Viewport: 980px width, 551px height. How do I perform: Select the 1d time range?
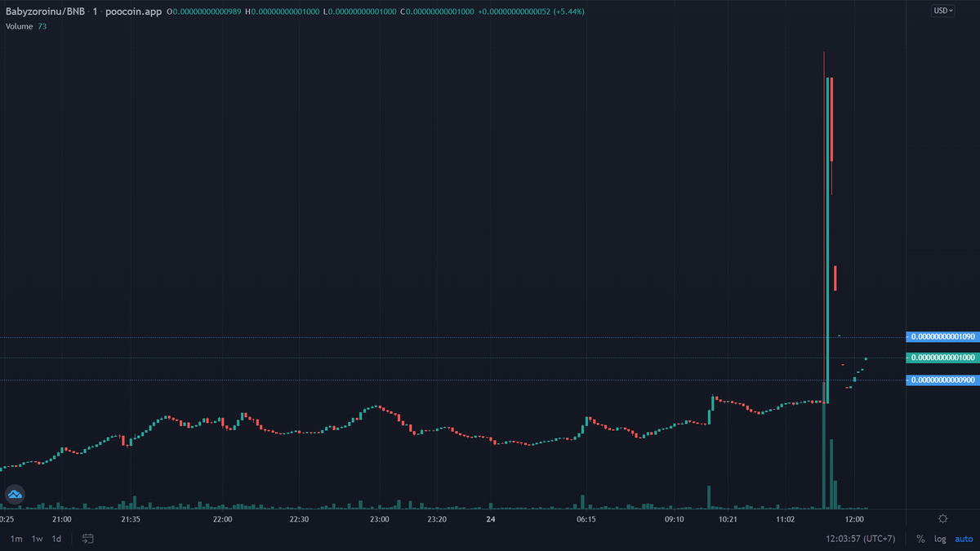point(56,539)
